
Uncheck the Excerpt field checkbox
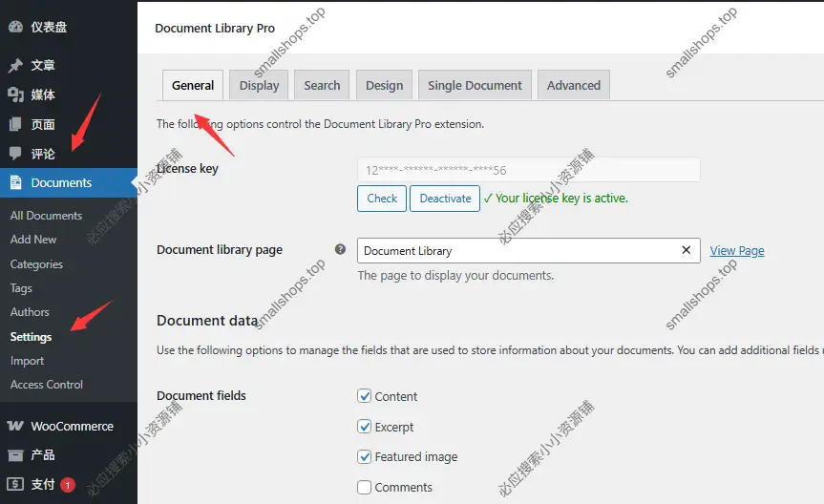(364, 427)
